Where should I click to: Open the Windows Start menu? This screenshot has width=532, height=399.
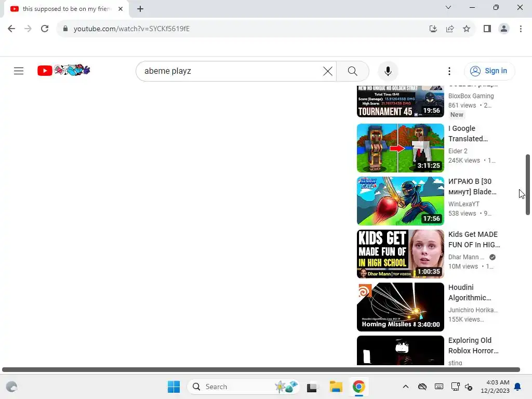[x=174, y=387]
